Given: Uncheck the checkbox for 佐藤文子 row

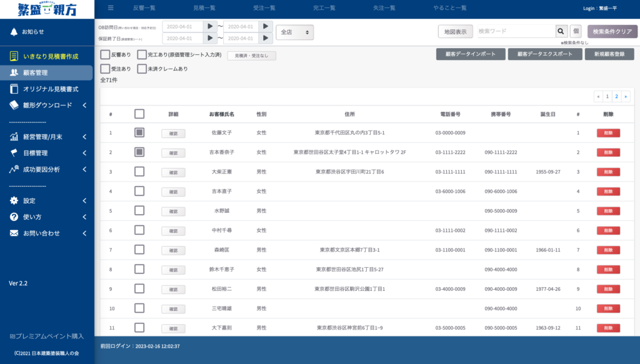Looking at the screenshot, I should 139,132.
